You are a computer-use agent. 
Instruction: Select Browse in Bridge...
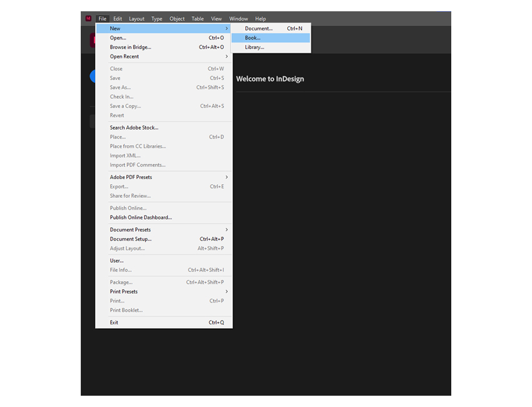click(x=164, y=47)
